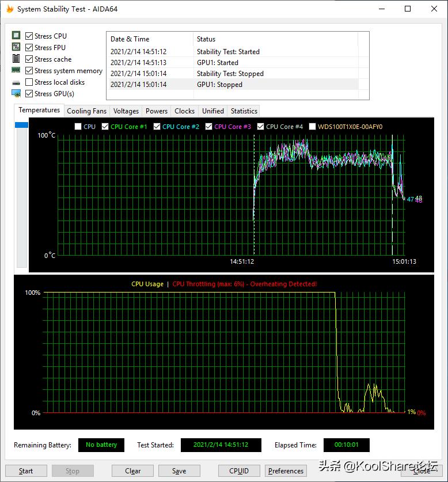Click the cache chip icon beside Stress cache
The height and width of the screenshot is (482, 448).
point(16,59)
